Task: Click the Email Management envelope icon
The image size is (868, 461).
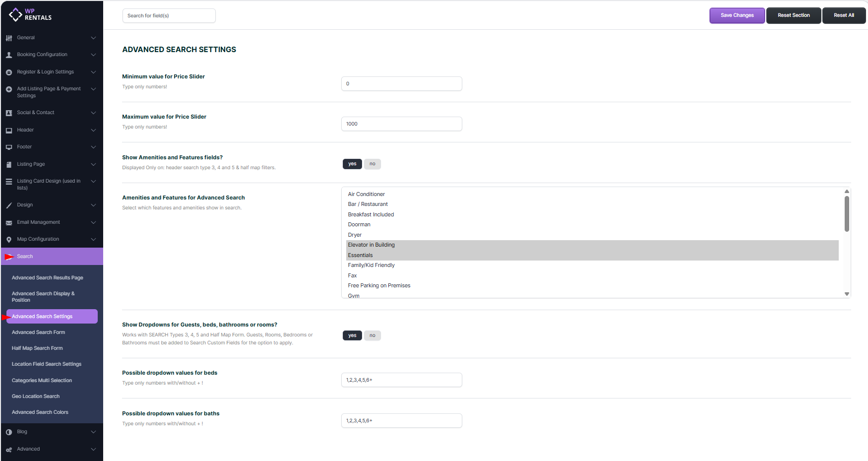Action: pos(9,223)
